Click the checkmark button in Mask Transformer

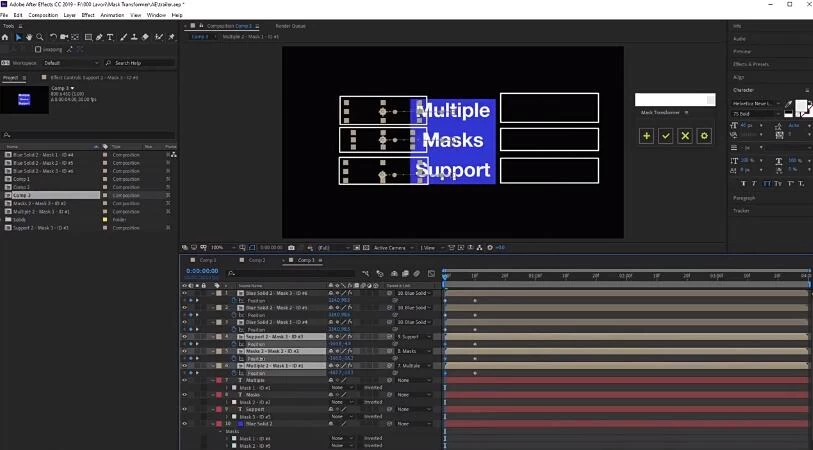click(665, 135)
